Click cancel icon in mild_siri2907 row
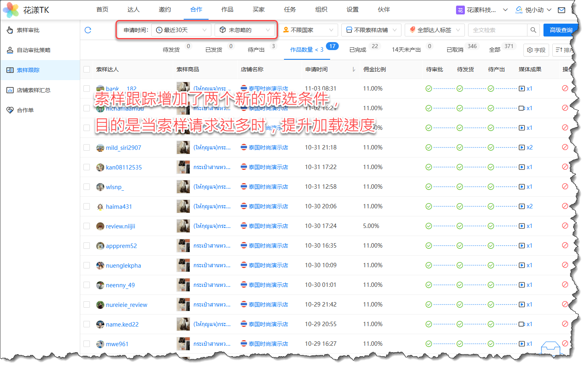588x369 pixels. point(565,147)
